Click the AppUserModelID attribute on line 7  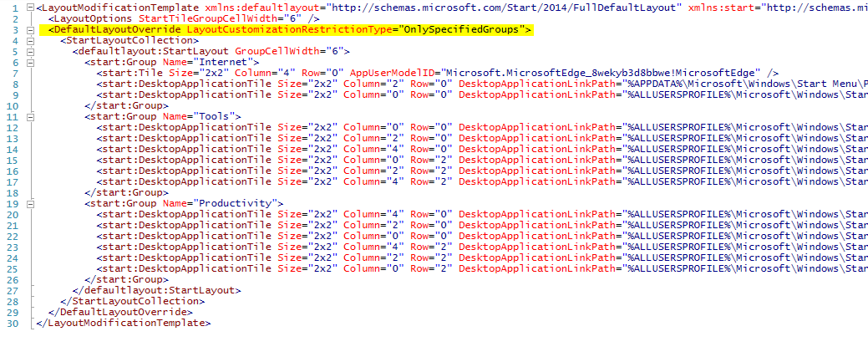[393, 73]
